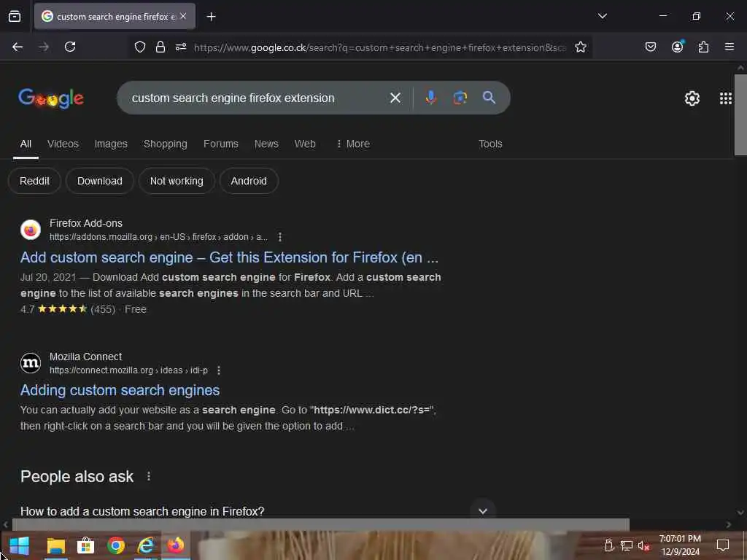The width and height of the screenshot is (747, 560).
Task: Launch Internet Explorer from the taskbar
Action: (x=146, y=545)
